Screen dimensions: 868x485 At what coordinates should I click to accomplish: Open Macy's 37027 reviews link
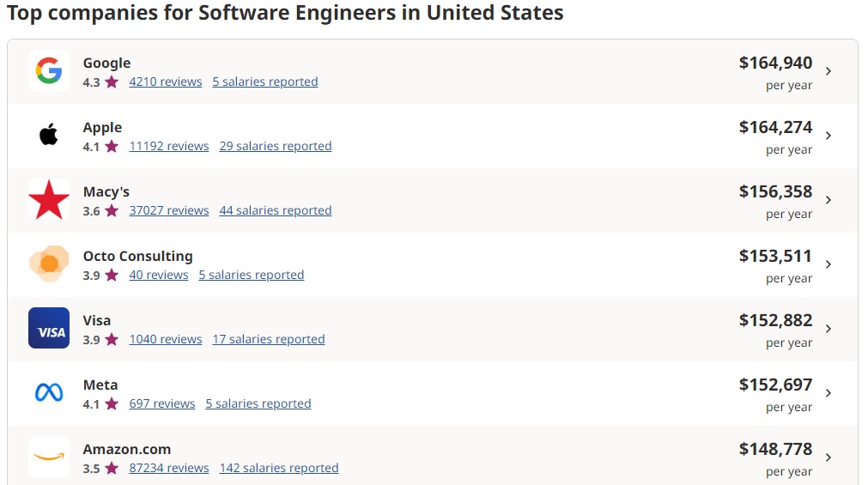169,210
